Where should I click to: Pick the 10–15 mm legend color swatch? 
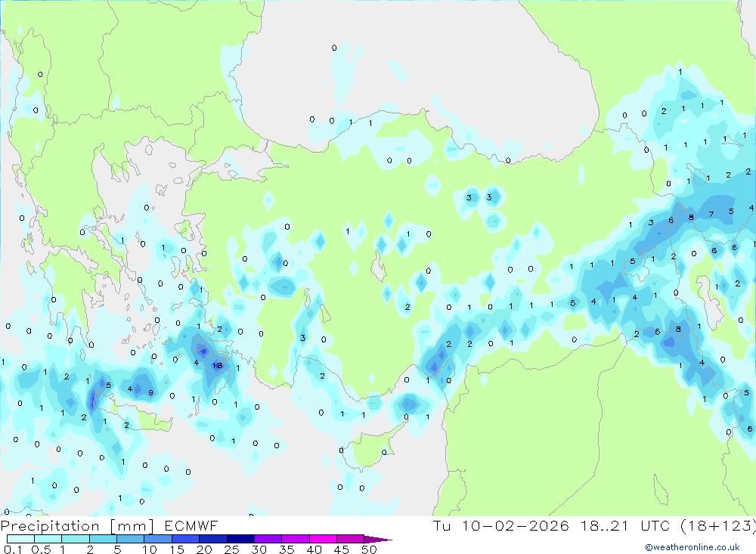tap(158, 539)
